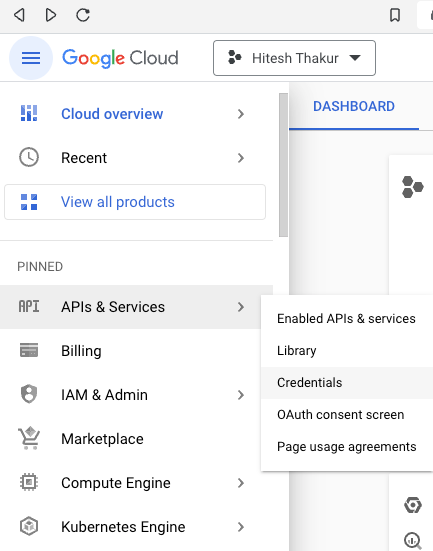433x551 pixels.
Task: Expand the Cloud overview submenu chevron
Action: 241,114
